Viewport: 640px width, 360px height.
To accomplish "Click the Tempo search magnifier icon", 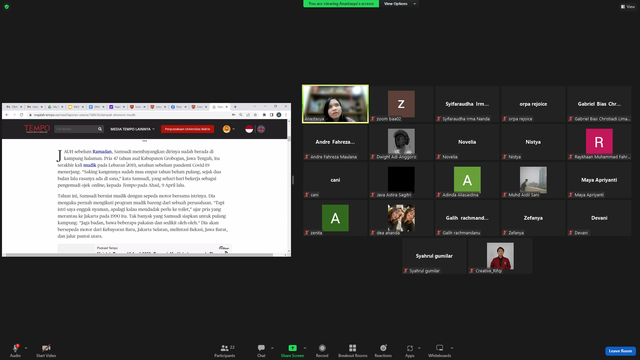I will click(100, 129).
